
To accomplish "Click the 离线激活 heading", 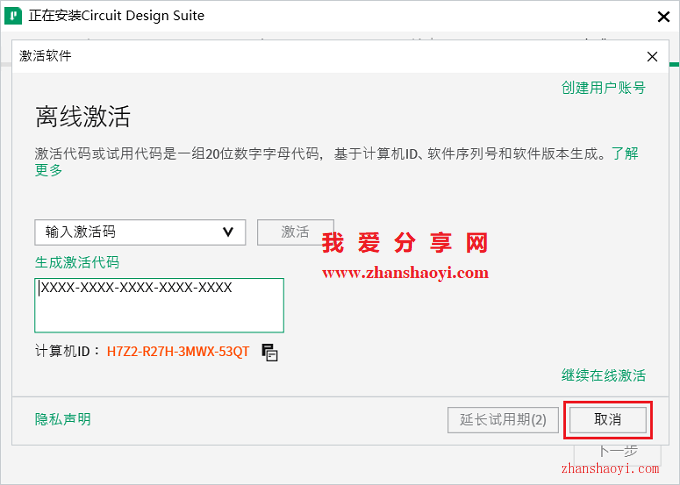I will (83, 116).
